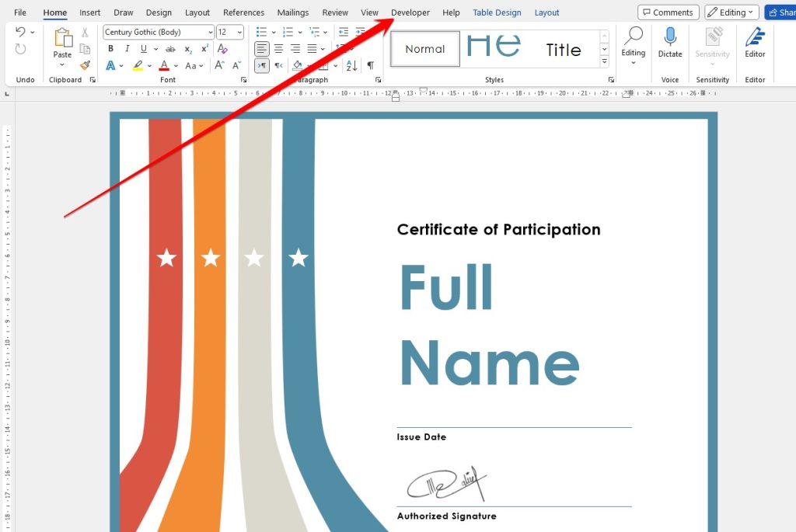Toggle underline formatting
796x532 pixels.
144,49
